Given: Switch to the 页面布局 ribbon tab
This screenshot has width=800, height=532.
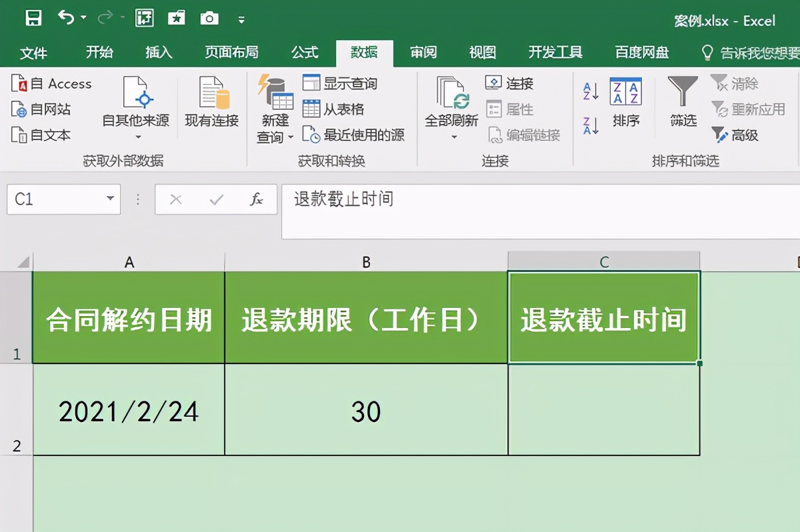Looking at the screenshot, I should click(x=231, y=52).
